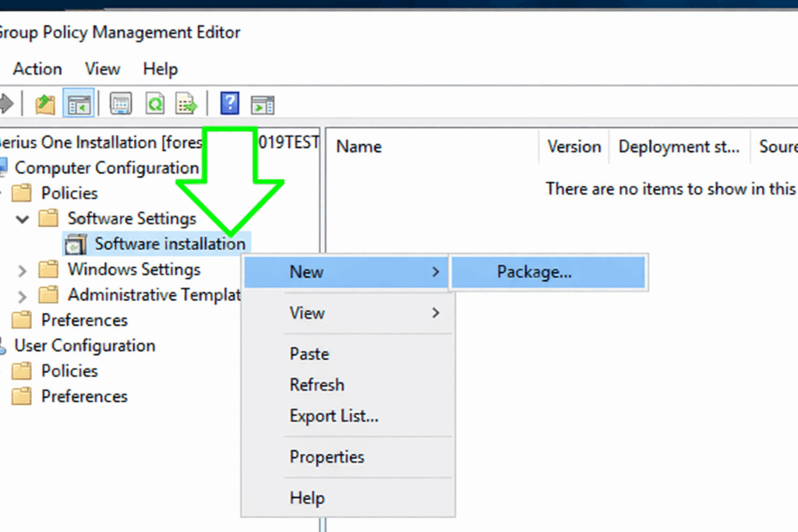Viewport: 798px width, 532px height.
Task: Open the View submenu in context menu
Action: pos(307,313)
